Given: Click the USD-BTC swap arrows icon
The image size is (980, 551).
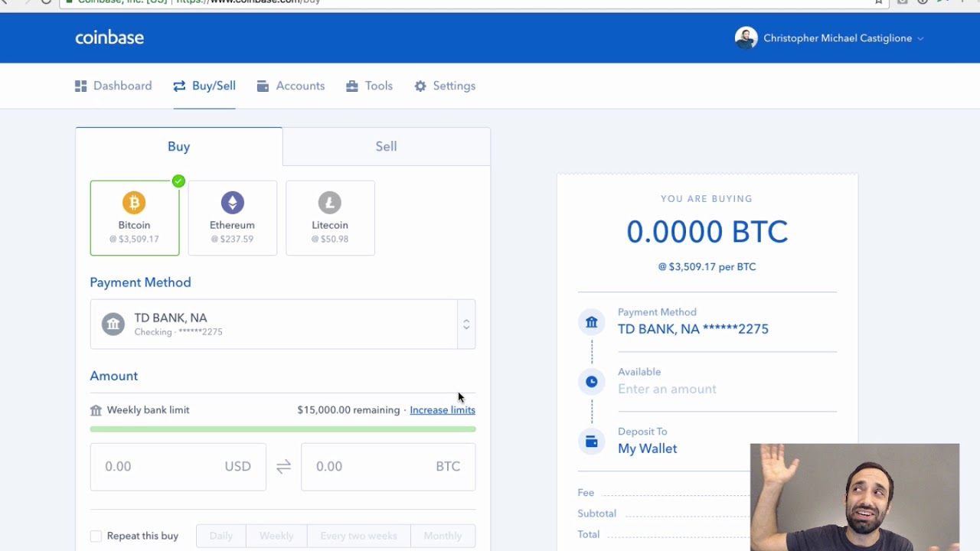Looking at the screenshot, I should [x=283, y=466].
